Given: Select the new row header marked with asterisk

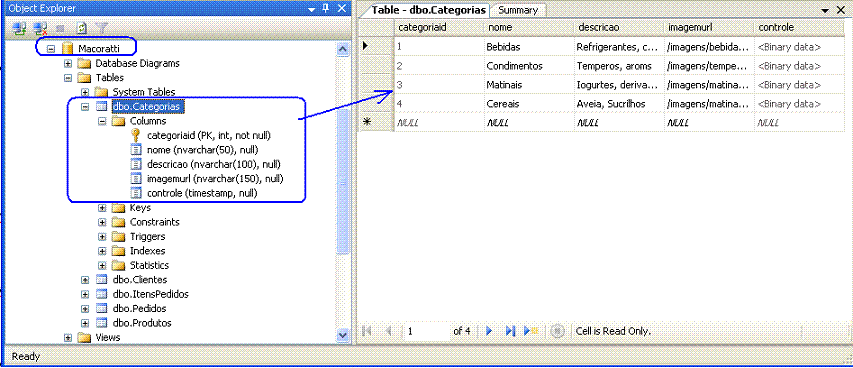Looking at the screenshot, I should 376,122.
